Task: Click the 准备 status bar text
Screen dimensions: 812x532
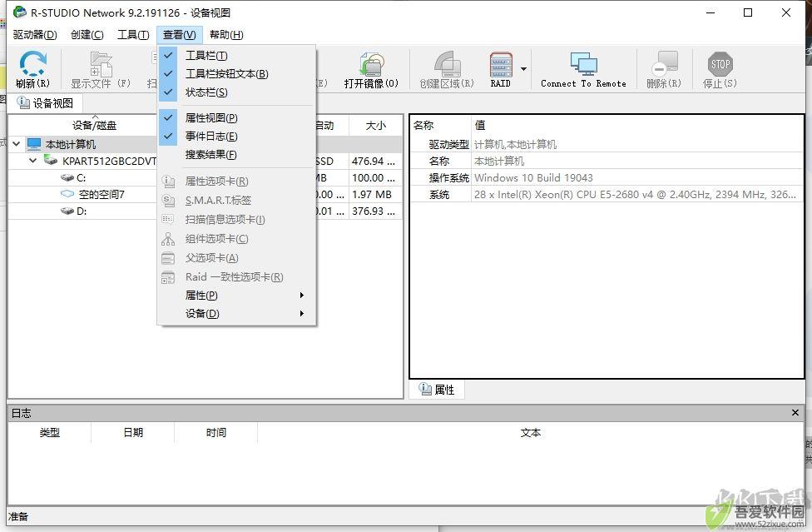Action: coord(18,516)
